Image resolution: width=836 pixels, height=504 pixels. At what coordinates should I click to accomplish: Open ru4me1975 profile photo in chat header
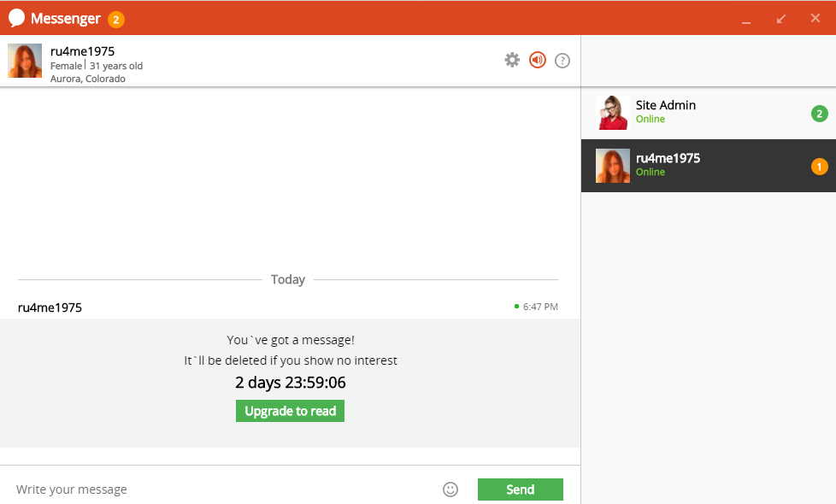[25, 61]
